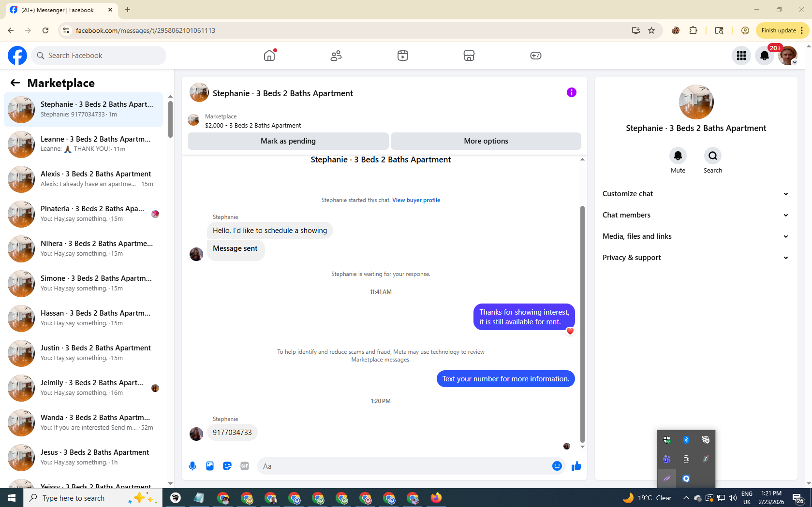Expand Customize chat section
The height and width of the screenshot is (507, 812).
coord(696,194)
